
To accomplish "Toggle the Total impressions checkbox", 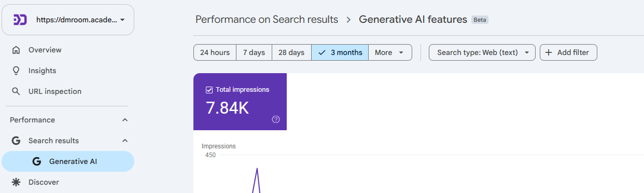I will [209, 90].
